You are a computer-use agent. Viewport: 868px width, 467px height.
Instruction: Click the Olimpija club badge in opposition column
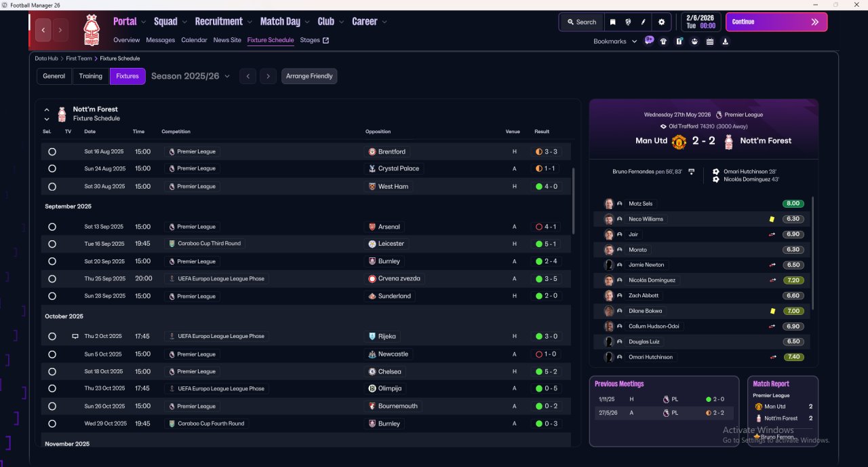tap(372, 389)
